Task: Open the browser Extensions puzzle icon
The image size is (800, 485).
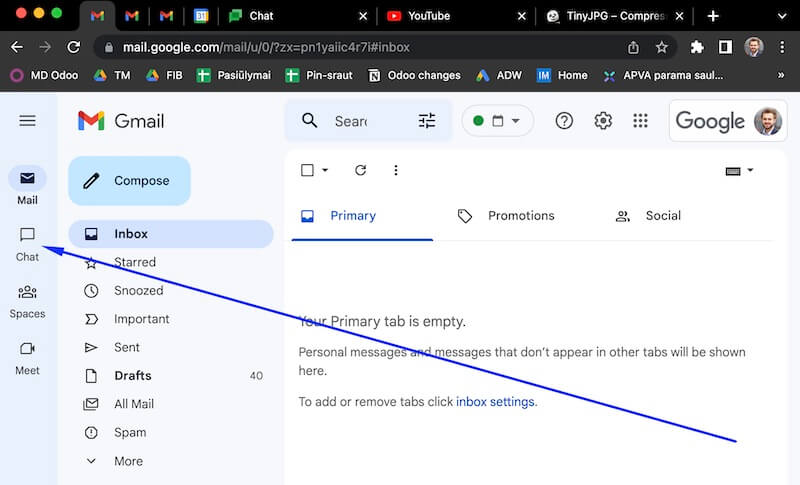Action: click(x=697, y=47)
